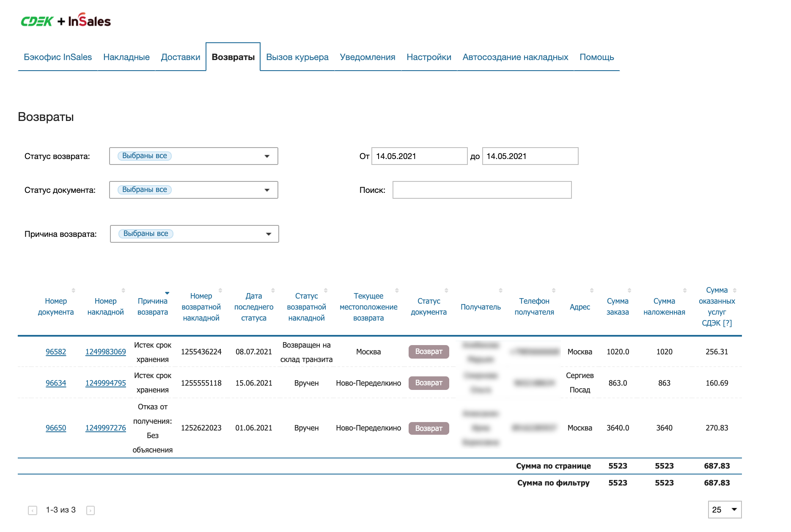The height and width of the screenshot is (532, 791).
Task: Open document link 96582
Action: point(56,352)
